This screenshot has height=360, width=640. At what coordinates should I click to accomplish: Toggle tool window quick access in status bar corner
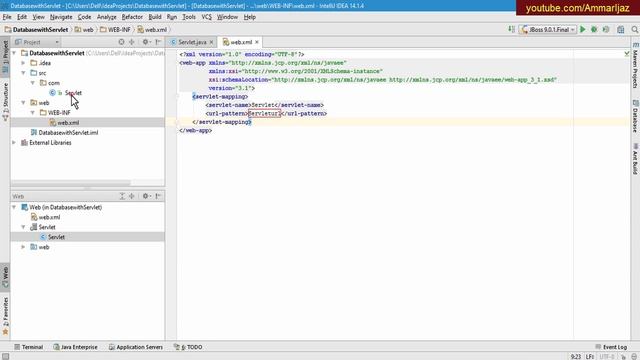[x=5, y=356]
